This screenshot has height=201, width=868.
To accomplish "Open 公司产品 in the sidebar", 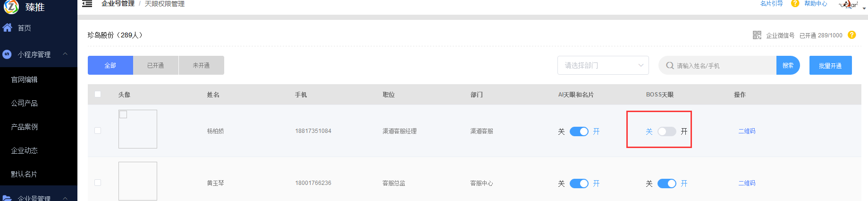I will [25, 103].
